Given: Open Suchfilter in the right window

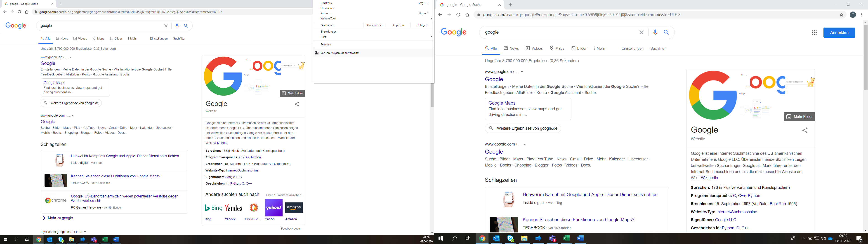Looking at the screenshot, I should tap(658, 49).
